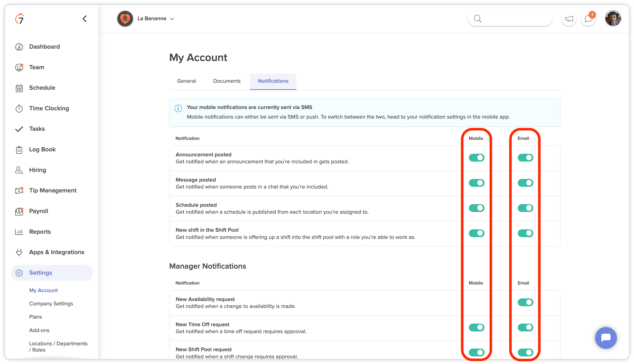This screenshot has height=364, width=634.
Task: Click the Apps & Integrations plug icon
Action: point(19,252)
